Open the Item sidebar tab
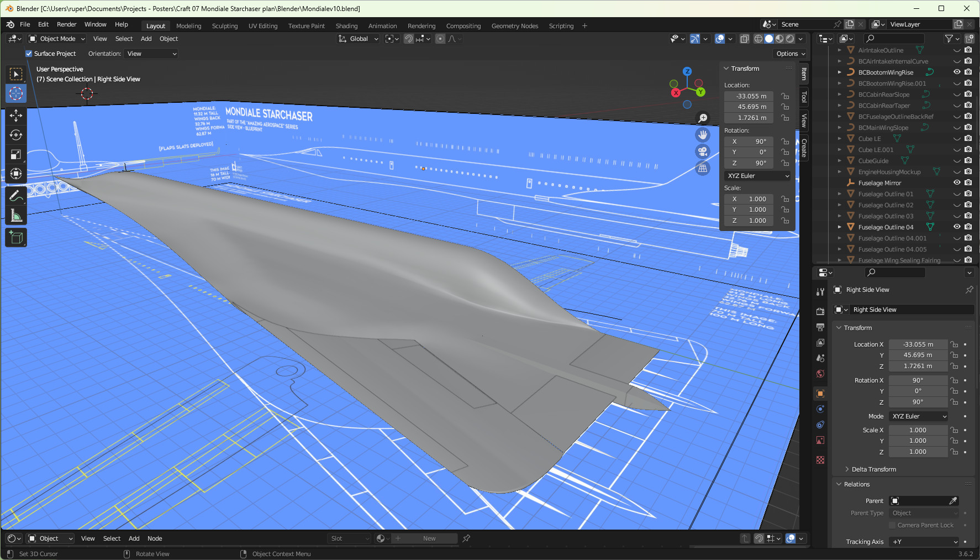This screenshot has width=980, height=560. coord(804,73)
